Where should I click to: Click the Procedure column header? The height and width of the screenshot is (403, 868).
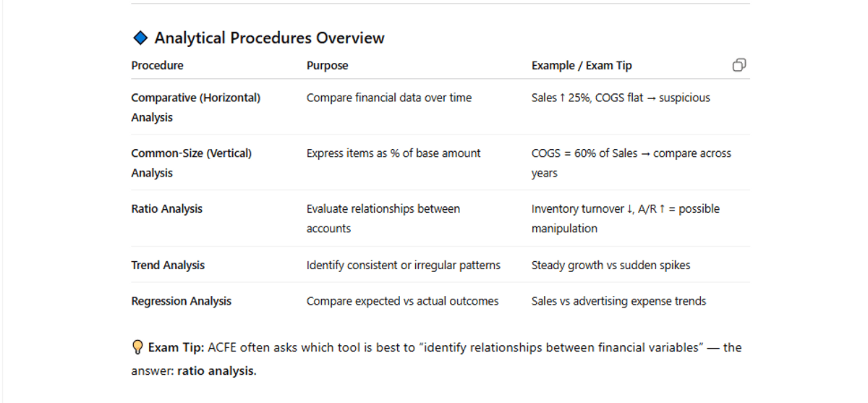[157, 65]
